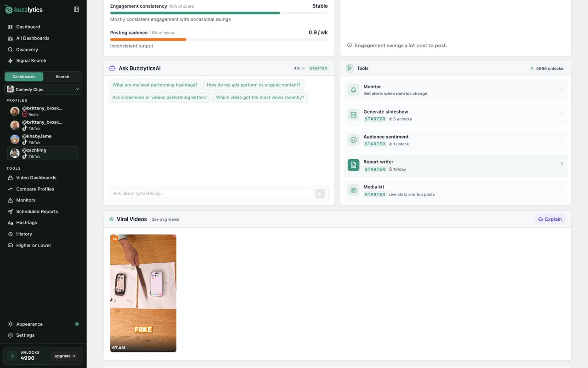This screenshot has width=588, height=368.
Task: Expand the Media kit chevron
Action: pos(561,190)
